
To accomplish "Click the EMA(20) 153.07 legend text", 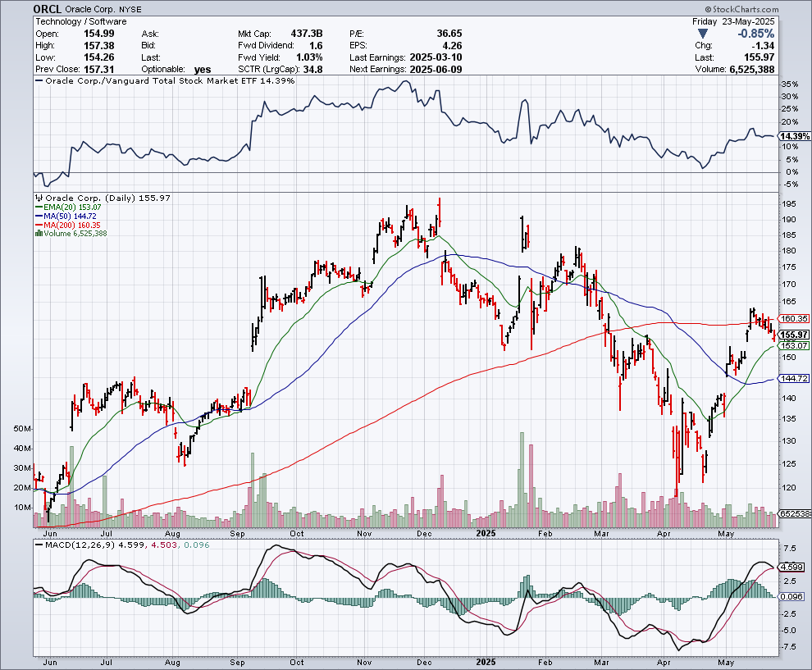I will [72, 207].
